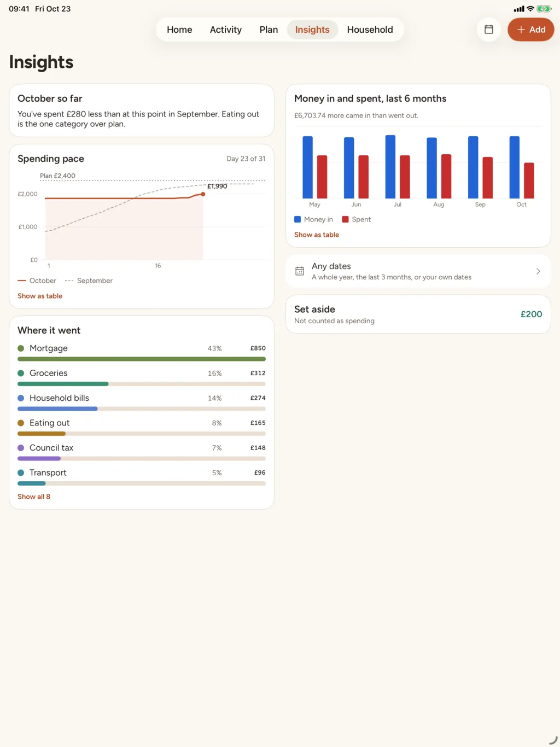Select the Groceries category row

pos(142,378)
